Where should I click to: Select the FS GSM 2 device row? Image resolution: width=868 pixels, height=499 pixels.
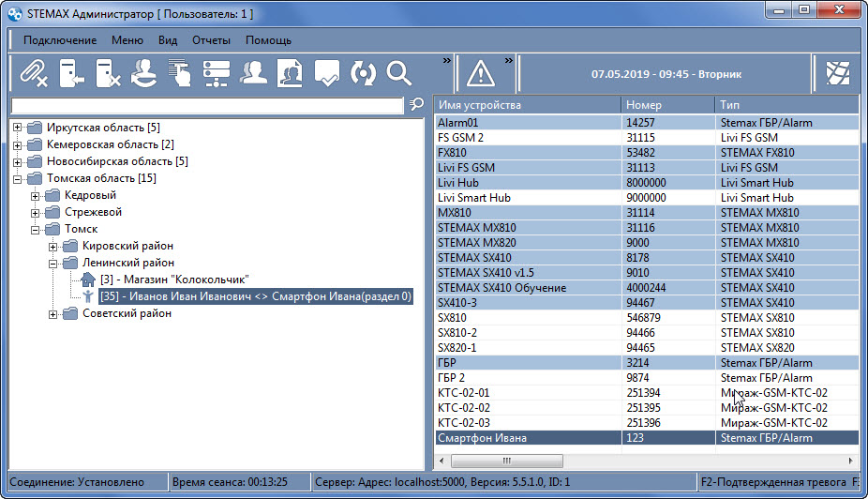coord(647,137)
